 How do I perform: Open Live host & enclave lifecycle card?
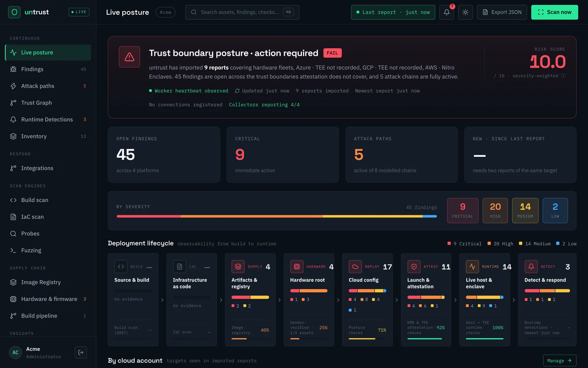(485, 300)
